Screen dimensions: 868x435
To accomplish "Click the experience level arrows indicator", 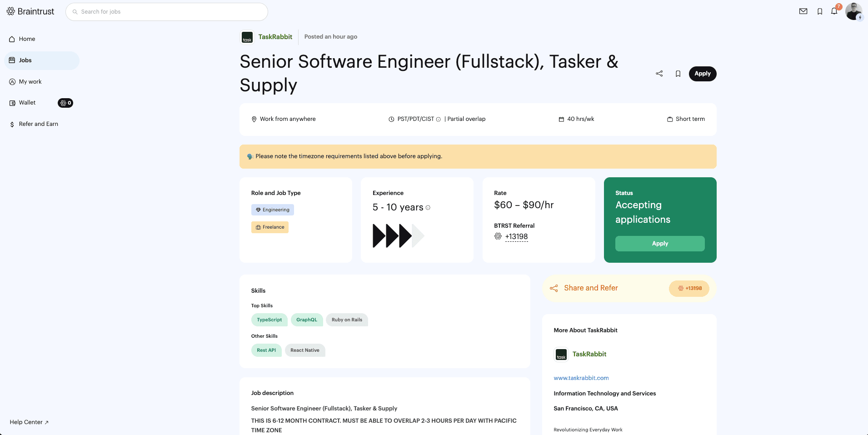I will tap(399, 236).
